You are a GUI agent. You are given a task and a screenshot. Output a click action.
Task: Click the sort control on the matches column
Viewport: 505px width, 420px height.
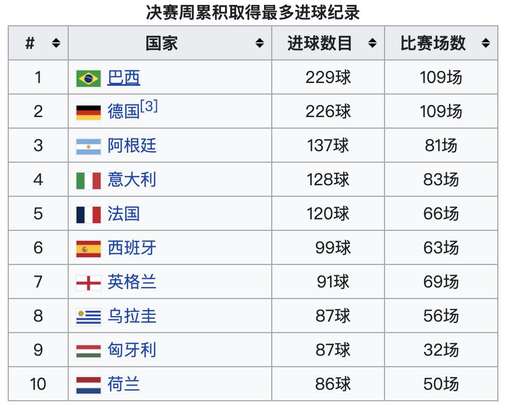tap(485, 43)
